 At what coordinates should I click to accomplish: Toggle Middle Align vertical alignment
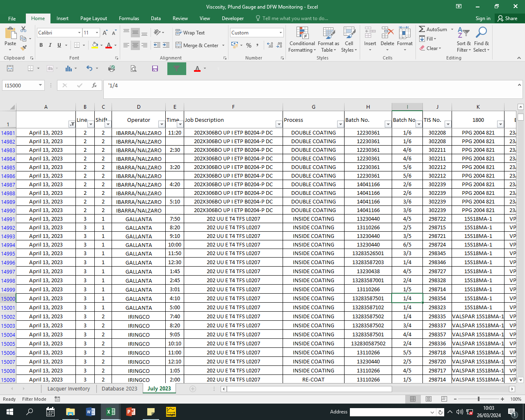(x=135, y=32)
